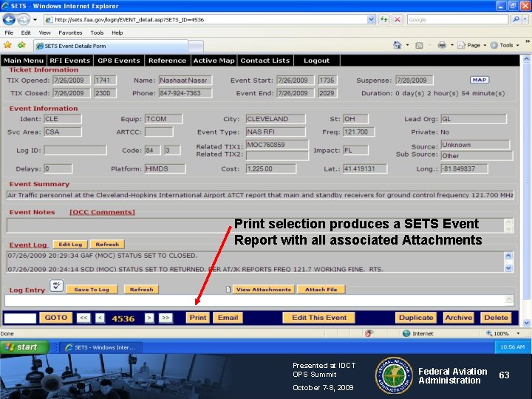Click the Ident field showing CLE
Viewport: 532px width, 399px height.
[x=62, y=119]
